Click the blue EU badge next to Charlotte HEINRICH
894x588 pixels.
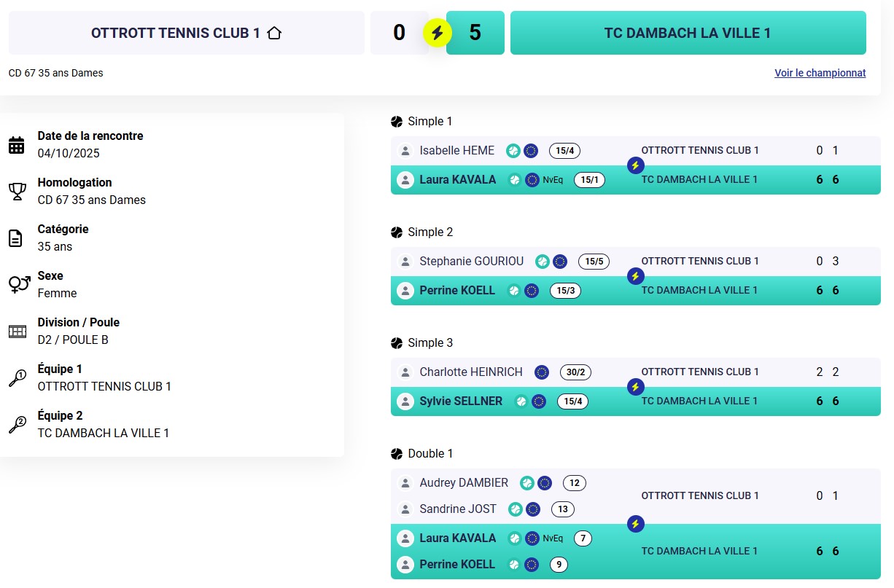(541, 372)
